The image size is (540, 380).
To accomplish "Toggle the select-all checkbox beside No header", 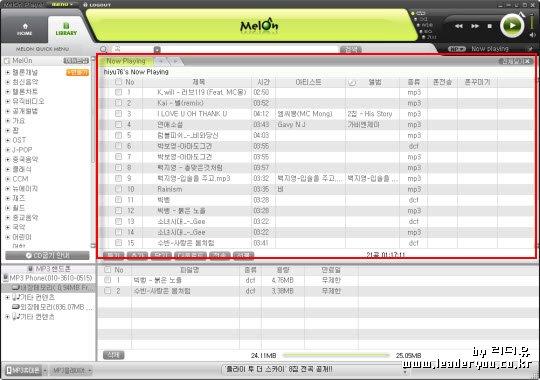I will pos(118,82).
